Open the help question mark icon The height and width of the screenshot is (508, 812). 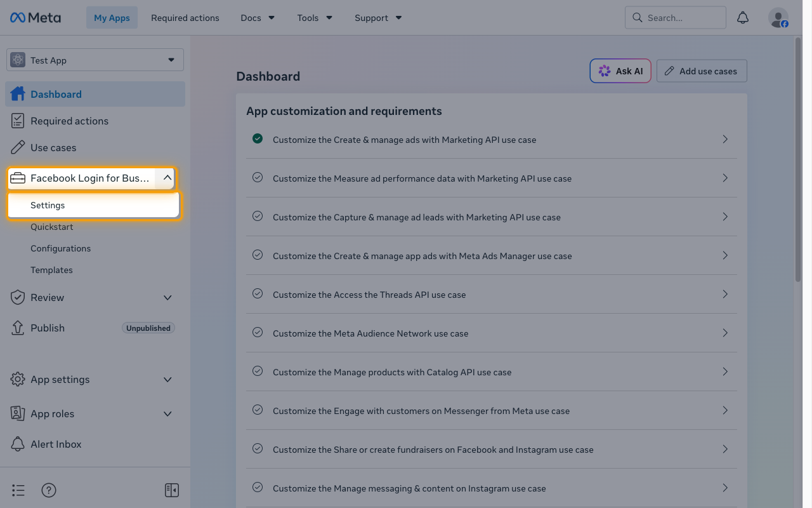pyautogui.click(x=49, y=490)
